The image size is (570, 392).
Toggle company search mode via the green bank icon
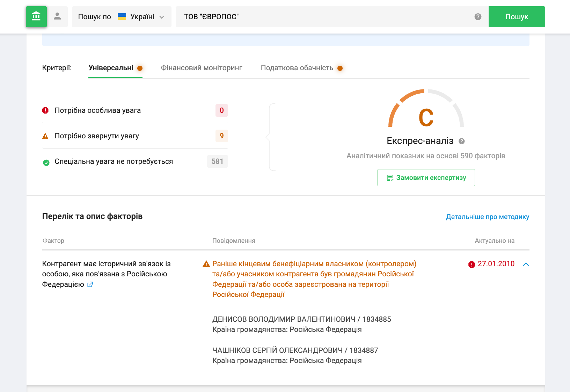36,16
